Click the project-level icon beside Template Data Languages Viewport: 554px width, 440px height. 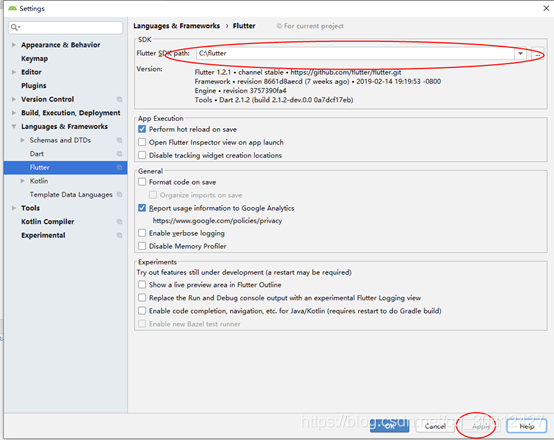119,195
